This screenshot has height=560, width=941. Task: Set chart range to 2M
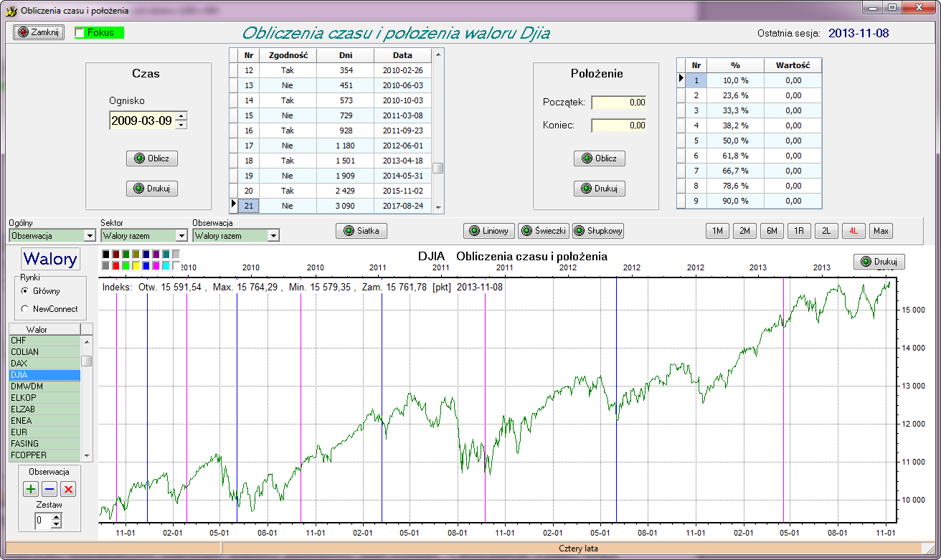(x=745, y=231)
